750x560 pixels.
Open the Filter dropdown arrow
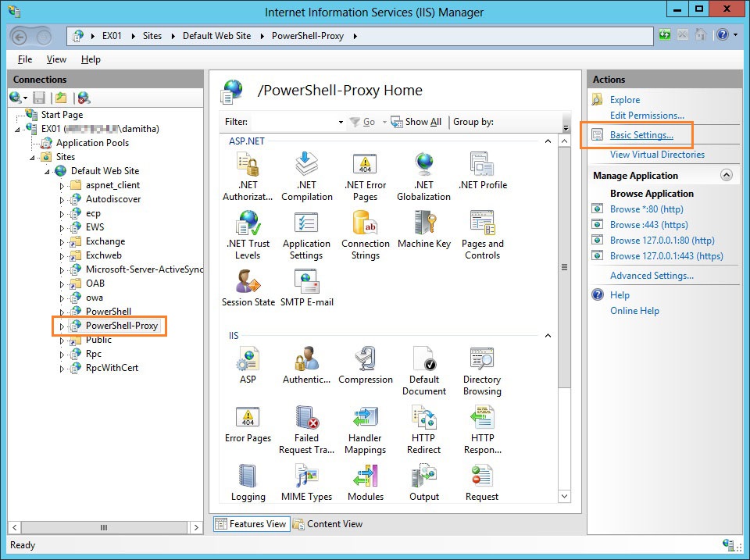(341, 123)
